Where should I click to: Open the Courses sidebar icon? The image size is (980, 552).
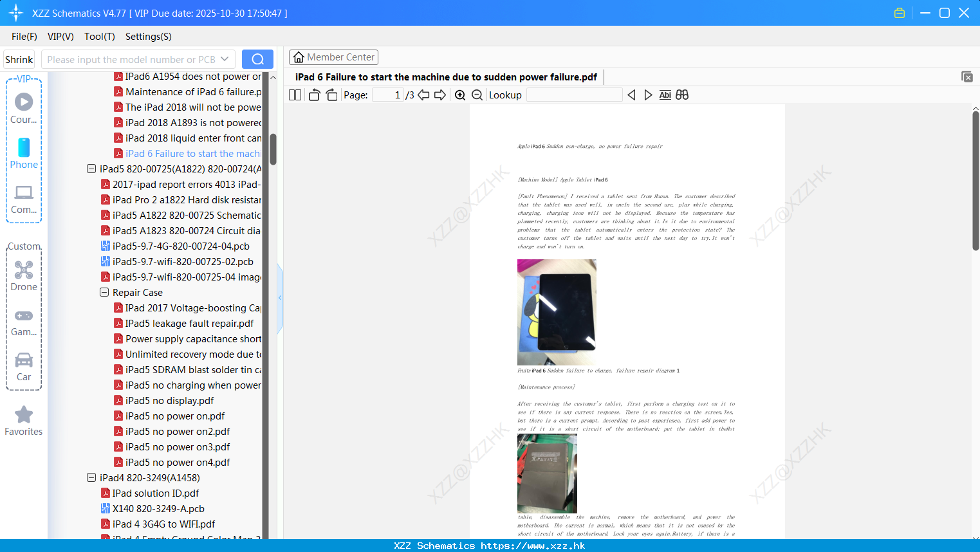(24, 108)
